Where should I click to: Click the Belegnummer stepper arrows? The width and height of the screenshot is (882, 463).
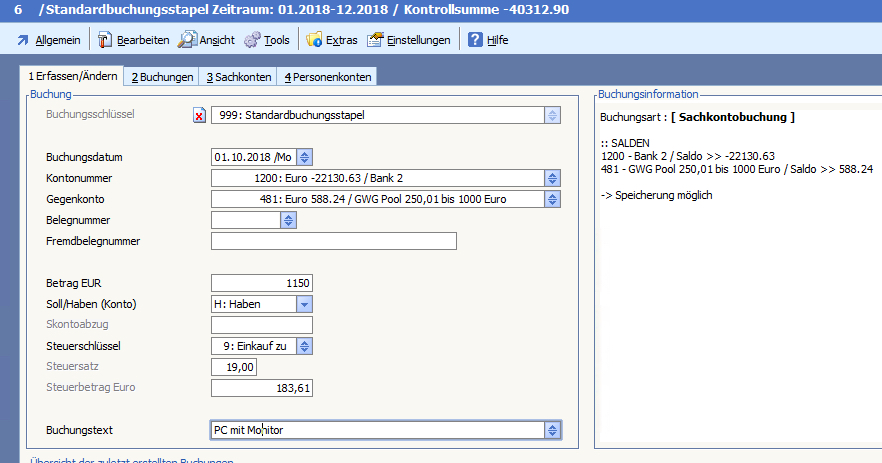(x=287, y=220)
